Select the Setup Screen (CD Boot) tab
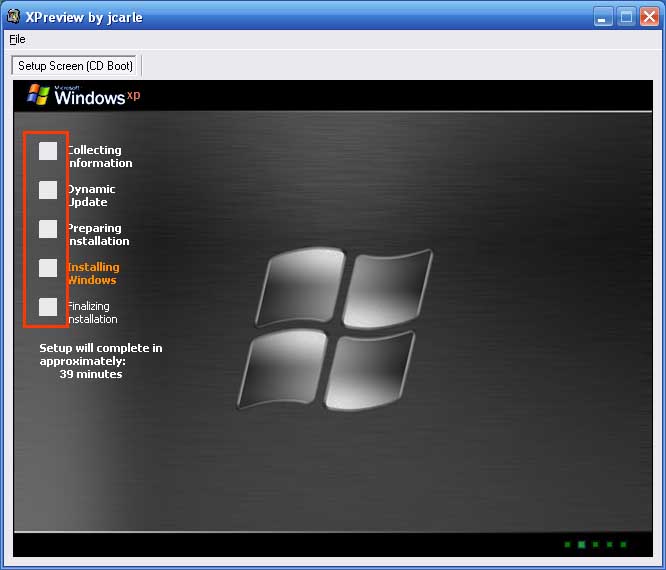Screen dimensions: 666x570 pos(75,66)
